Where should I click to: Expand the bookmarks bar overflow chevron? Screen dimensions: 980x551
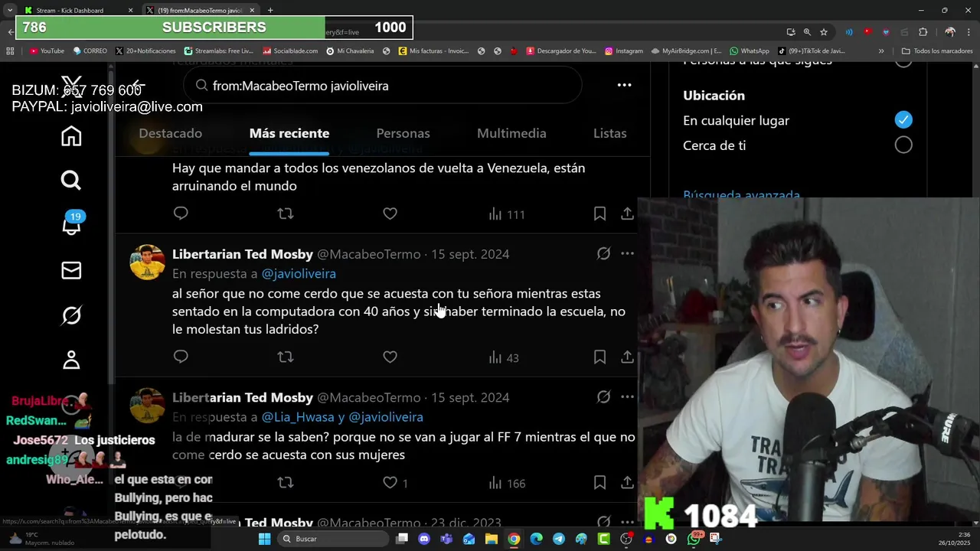tap(881, 51)
